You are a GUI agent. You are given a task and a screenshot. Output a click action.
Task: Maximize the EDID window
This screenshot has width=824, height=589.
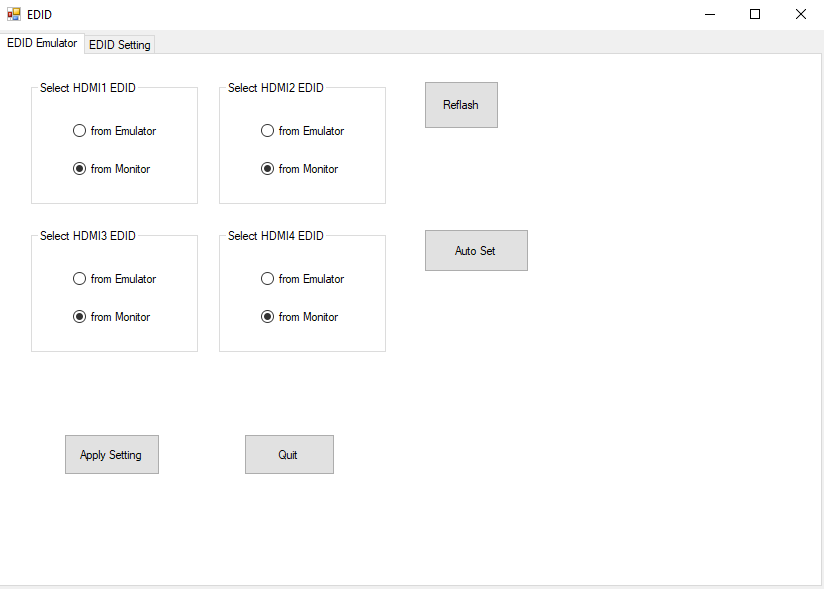[755, 14]
